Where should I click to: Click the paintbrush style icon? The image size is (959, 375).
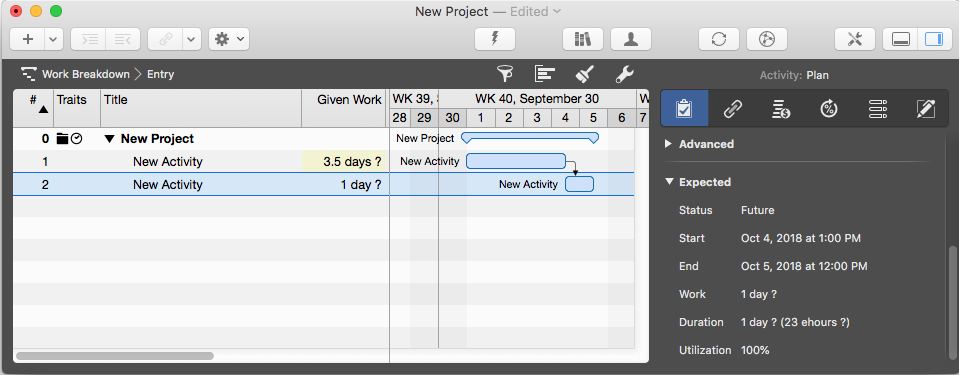pos(585,74)
